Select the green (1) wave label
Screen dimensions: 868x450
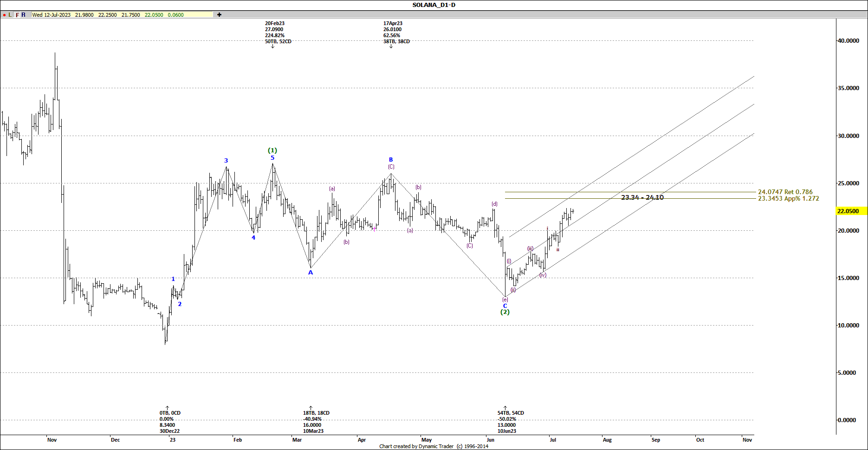(272, 150)
